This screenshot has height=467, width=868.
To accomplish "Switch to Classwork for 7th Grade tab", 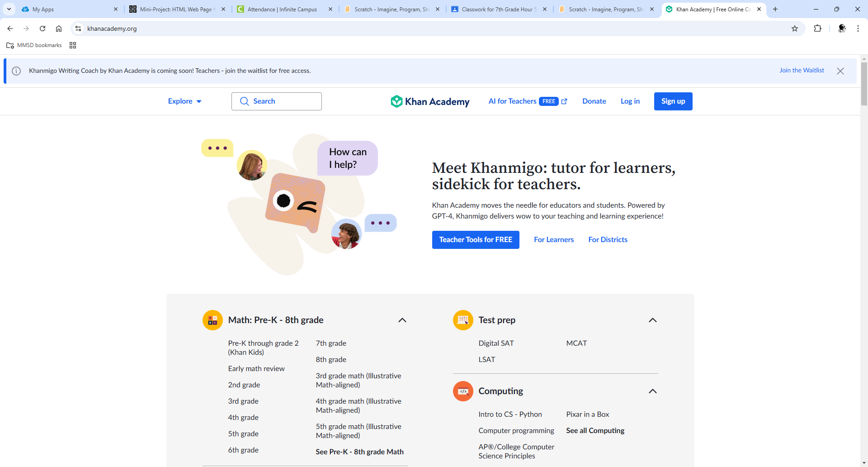I will (499, 9).
